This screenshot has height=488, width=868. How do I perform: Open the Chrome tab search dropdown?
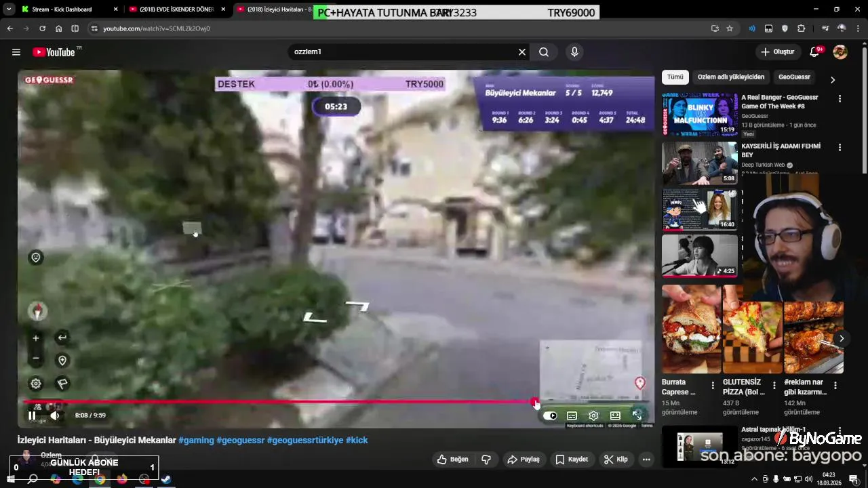click(x=8, y=9)
